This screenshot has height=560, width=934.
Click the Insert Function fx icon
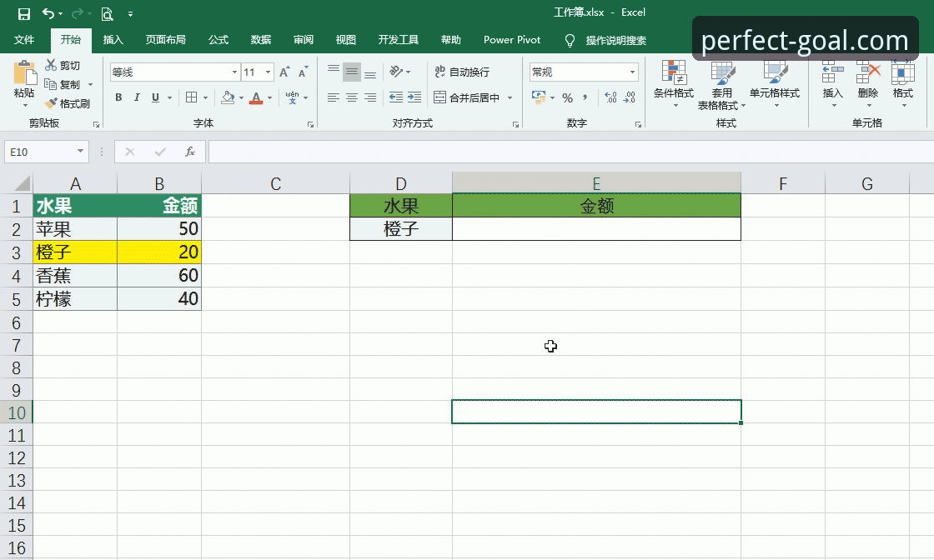point(189,152)
